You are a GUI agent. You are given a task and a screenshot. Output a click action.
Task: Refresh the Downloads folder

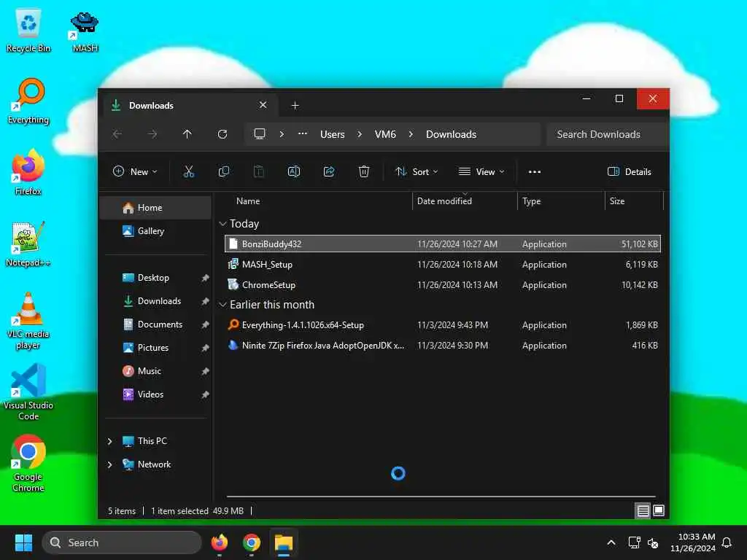coord(222,134)
